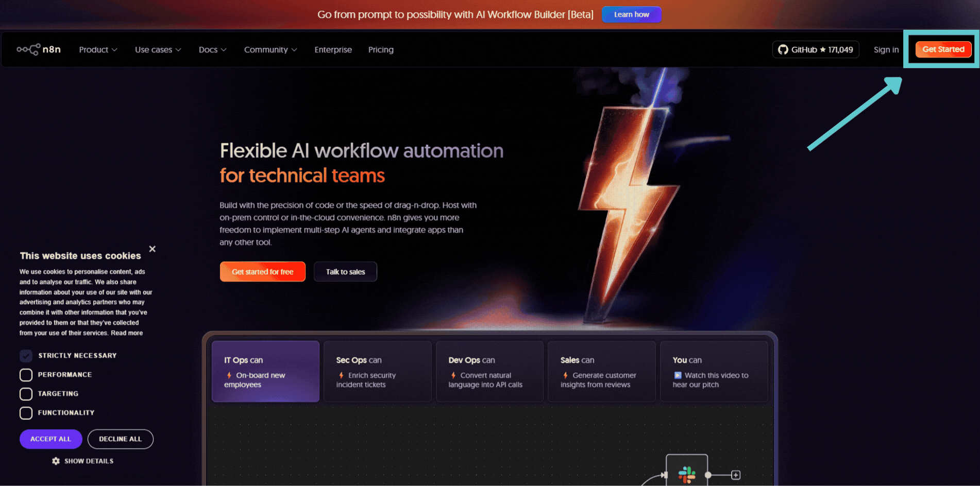Viewport: 980px width, 486px height.
Task: Click Sign in in the navbar
Action: click(886, 50)
